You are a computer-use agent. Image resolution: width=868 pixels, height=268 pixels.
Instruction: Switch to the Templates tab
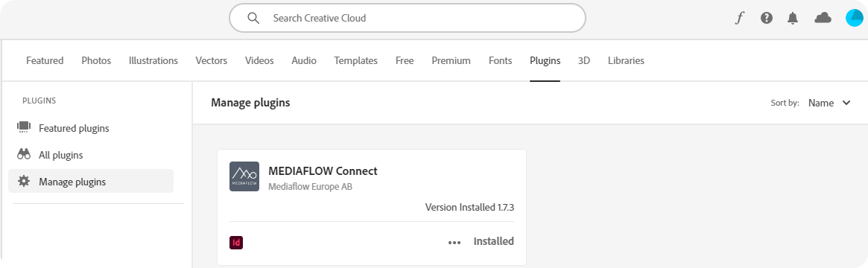[x=356, y=61]
